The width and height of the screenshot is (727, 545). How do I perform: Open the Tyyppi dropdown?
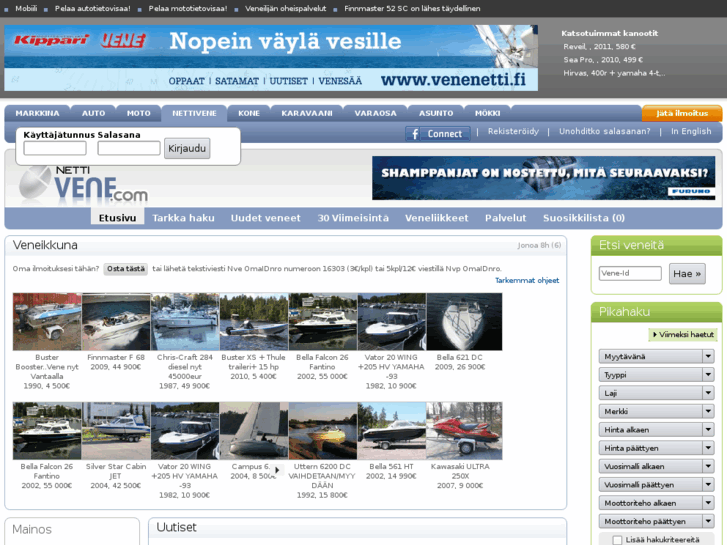656,375
